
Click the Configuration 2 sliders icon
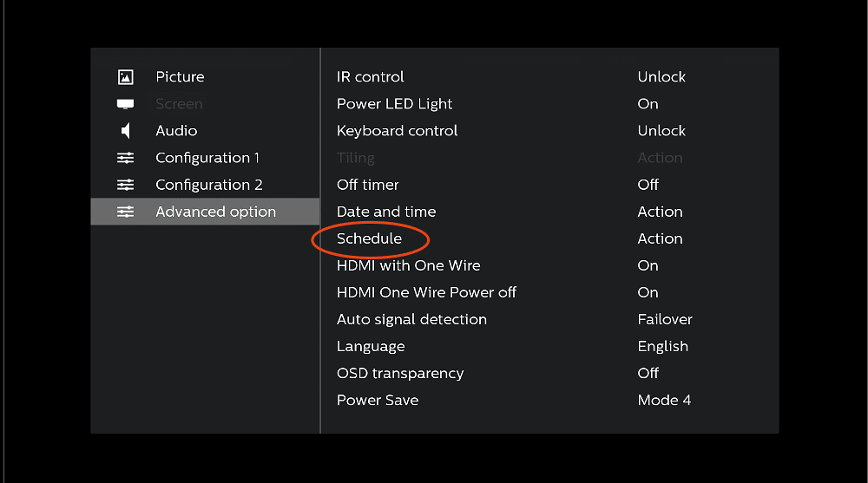pyautogui.click(x=126, y=185)
